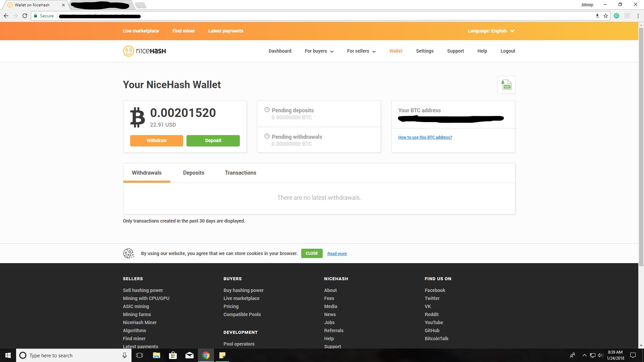Click the Bitcoin symbol beside the balance
The height and width of the screenshot is (362, 644).
(137, 117)
